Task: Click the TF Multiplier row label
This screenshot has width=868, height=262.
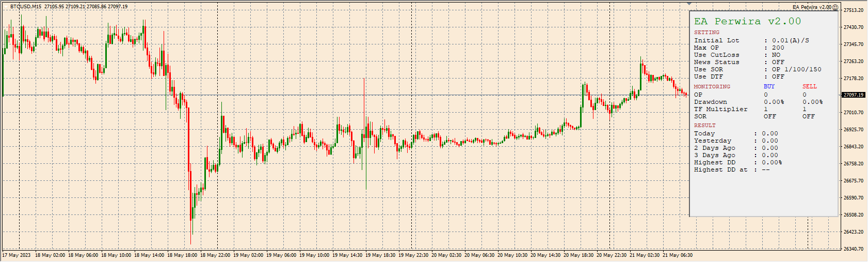Action: [720, 109]
